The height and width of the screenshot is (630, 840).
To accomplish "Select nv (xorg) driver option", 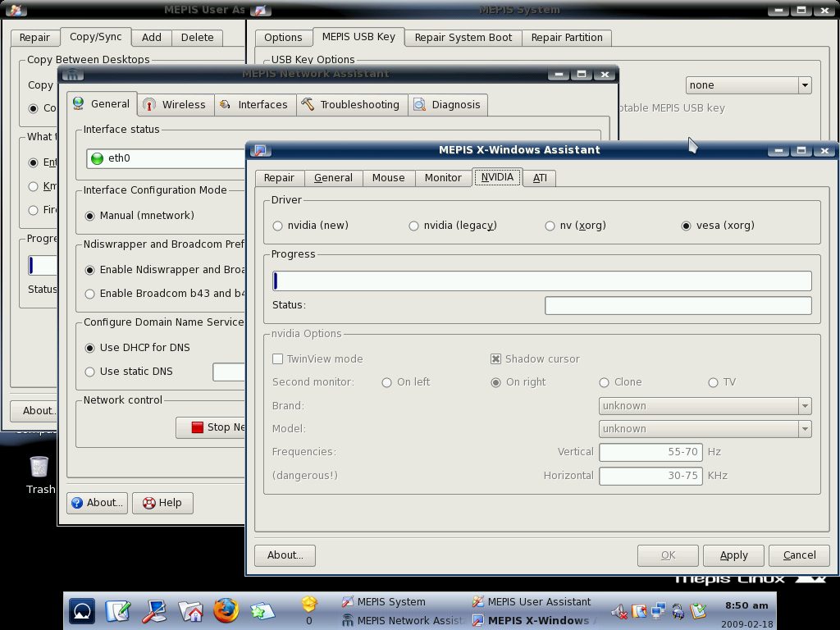I will tap(575, 226).
